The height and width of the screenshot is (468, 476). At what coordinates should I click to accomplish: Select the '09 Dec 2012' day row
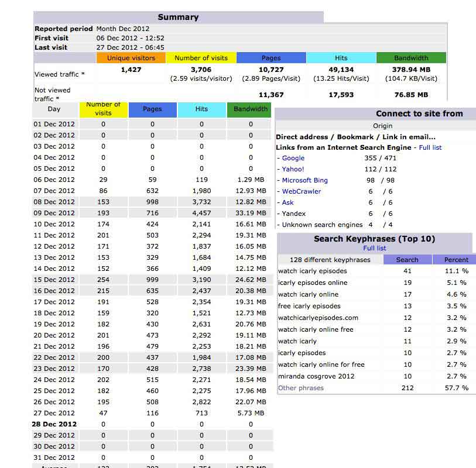click(x=152, y=213)
